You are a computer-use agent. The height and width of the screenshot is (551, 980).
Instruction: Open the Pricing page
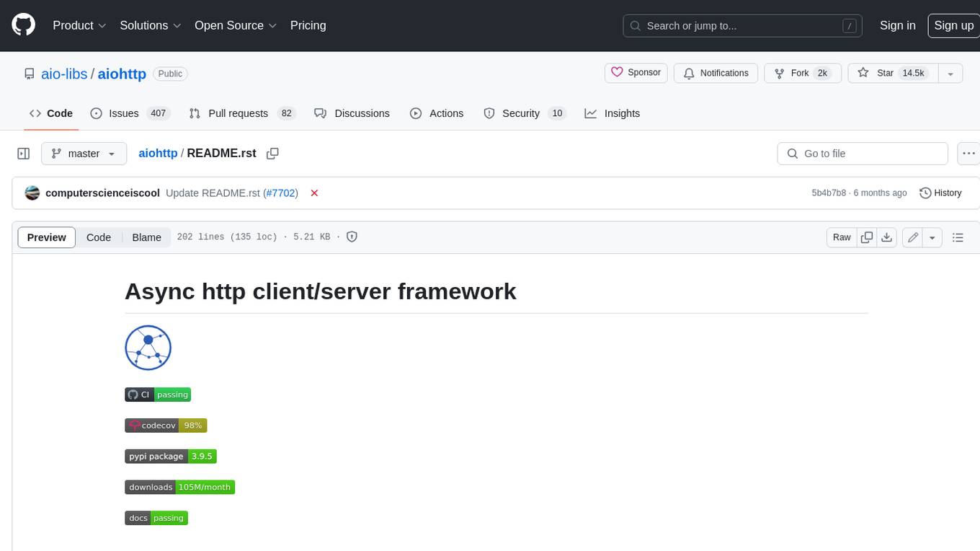tap(308, 25)
